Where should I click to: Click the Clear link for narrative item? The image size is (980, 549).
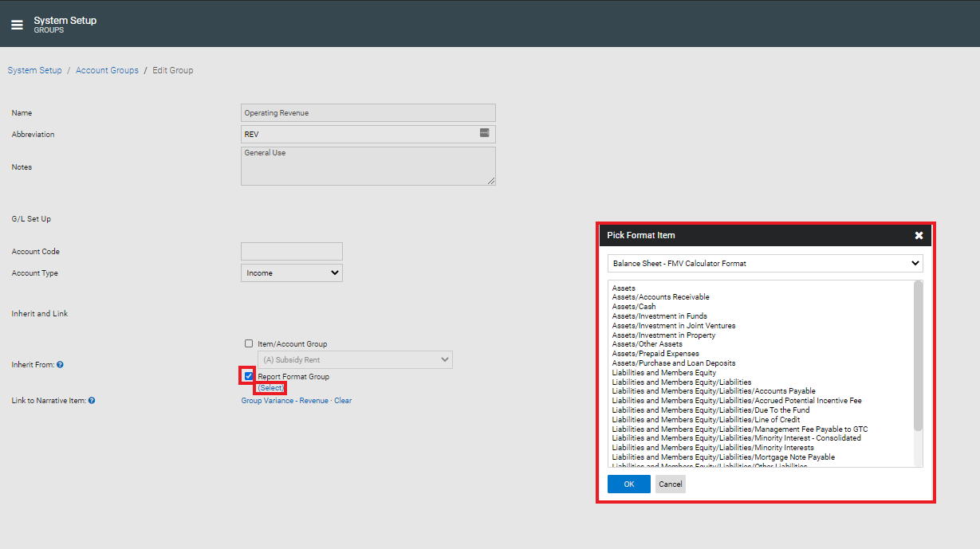pyautogui.click(x=343, y=401)
